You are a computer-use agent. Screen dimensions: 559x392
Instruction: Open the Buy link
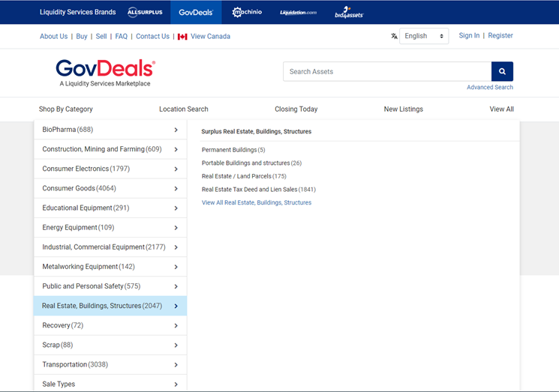(x=82, y=36)
